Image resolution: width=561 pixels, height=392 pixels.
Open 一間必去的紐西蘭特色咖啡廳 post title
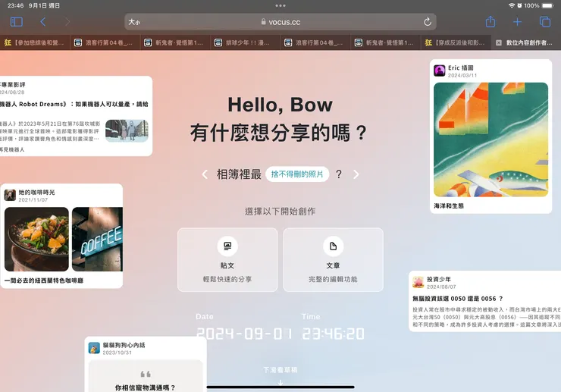44,281
